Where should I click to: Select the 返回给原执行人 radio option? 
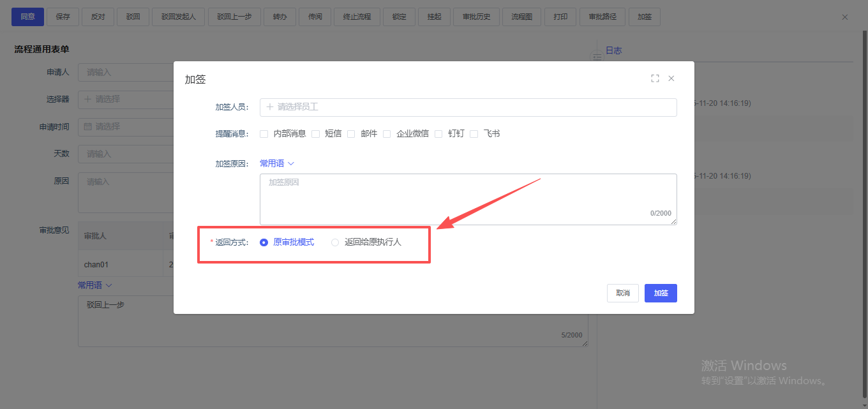(335, 242)
